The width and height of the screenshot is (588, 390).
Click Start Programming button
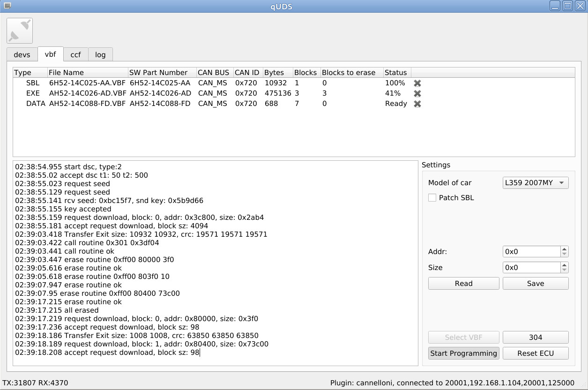pos(464,353)
